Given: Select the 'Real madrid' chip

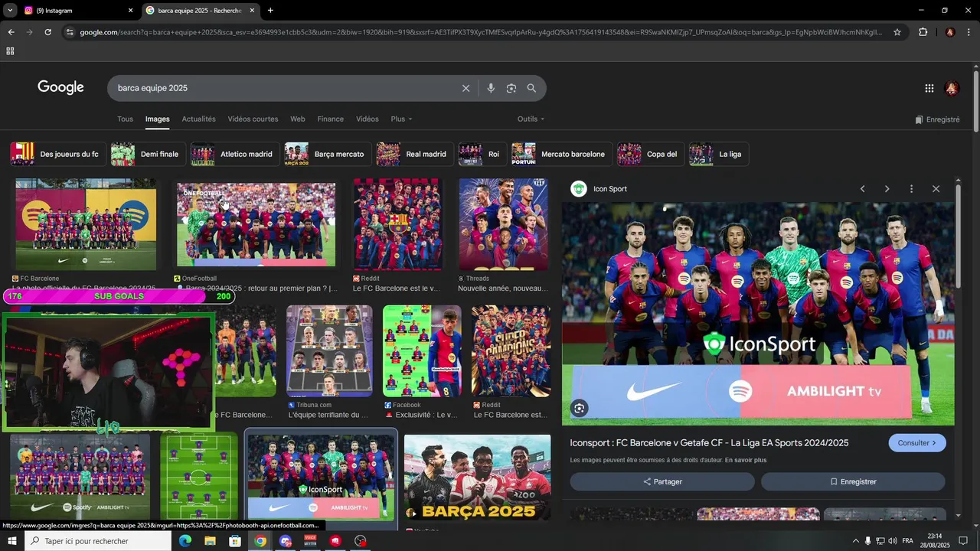Looking at the screenshot, I should (x=414, y=154).
